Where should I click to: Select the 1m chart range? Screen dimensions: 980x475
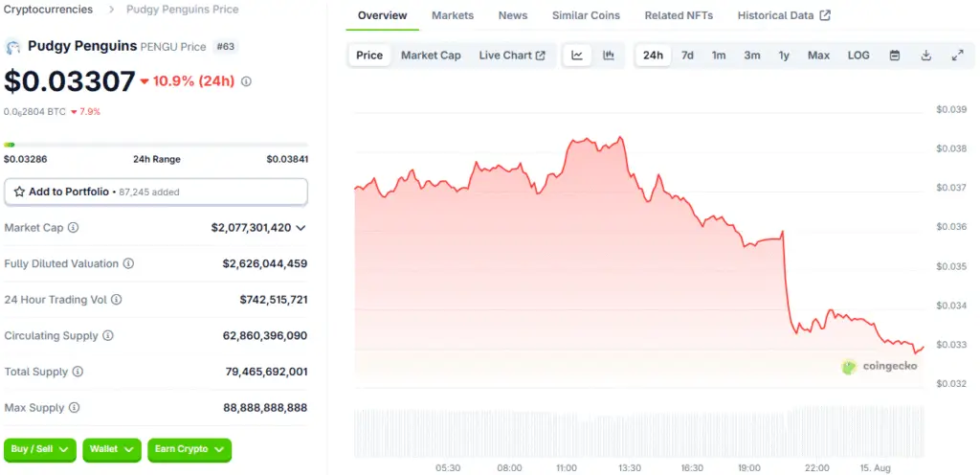click(x=719, y=56)
